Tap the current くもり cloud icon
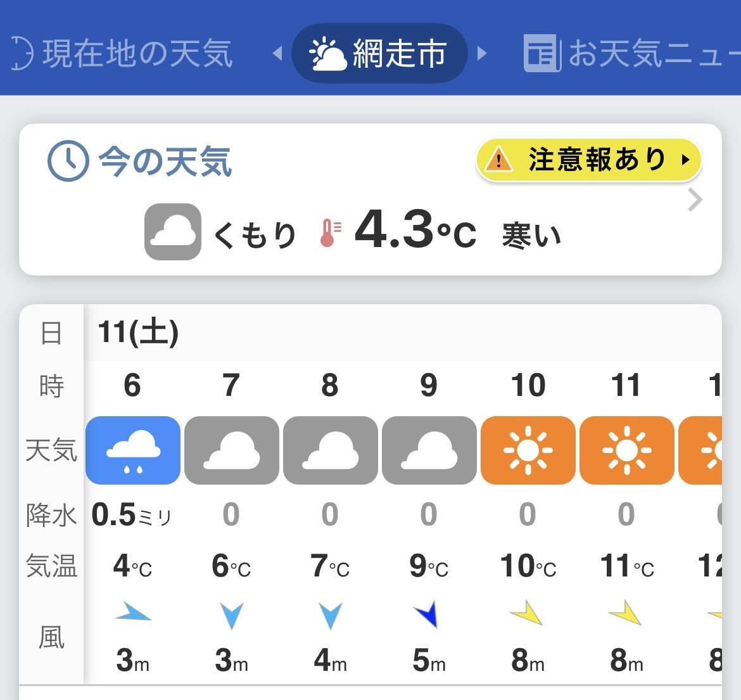This screenshot has height=700, width=741. [x=173, y=232]
